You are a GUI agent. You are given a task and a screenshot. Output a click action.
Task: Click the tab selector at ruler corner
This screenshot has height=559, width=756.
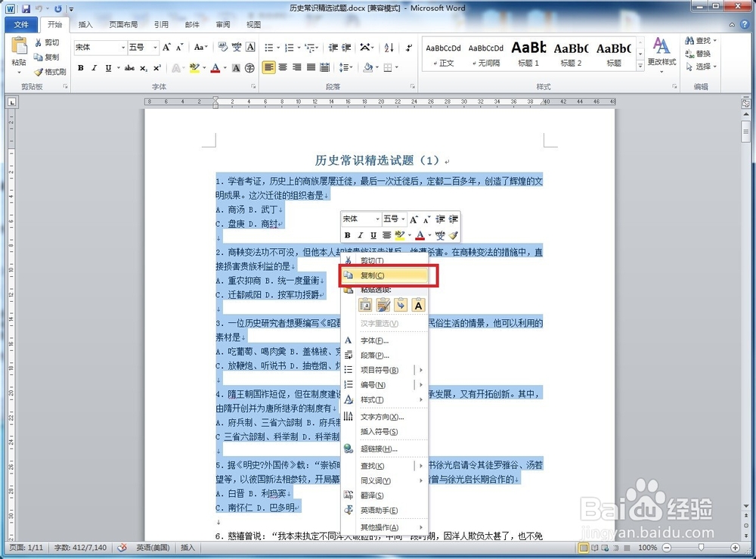tap(11, 102)
